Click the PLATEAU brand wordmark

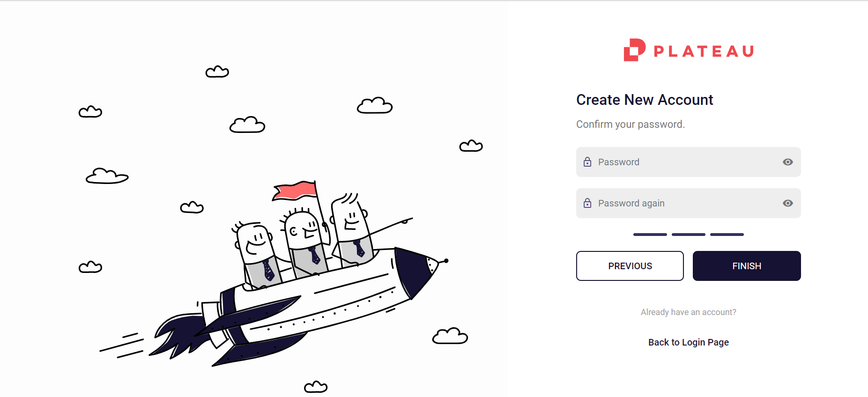[x=704, y=51]
